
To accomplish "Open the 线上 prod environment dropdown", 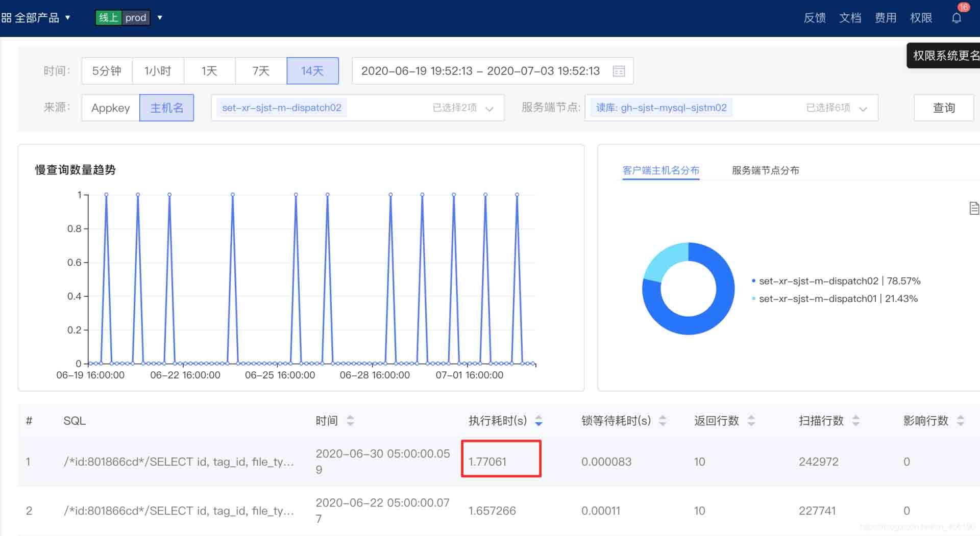I will [160, 18].
